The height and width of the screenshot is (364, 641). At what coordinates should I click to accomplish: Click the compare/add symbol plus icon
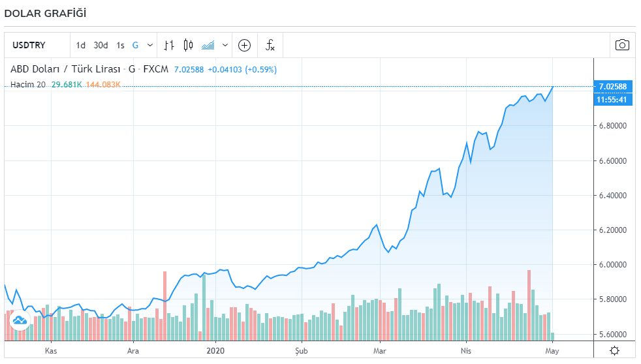click(245, 45)
